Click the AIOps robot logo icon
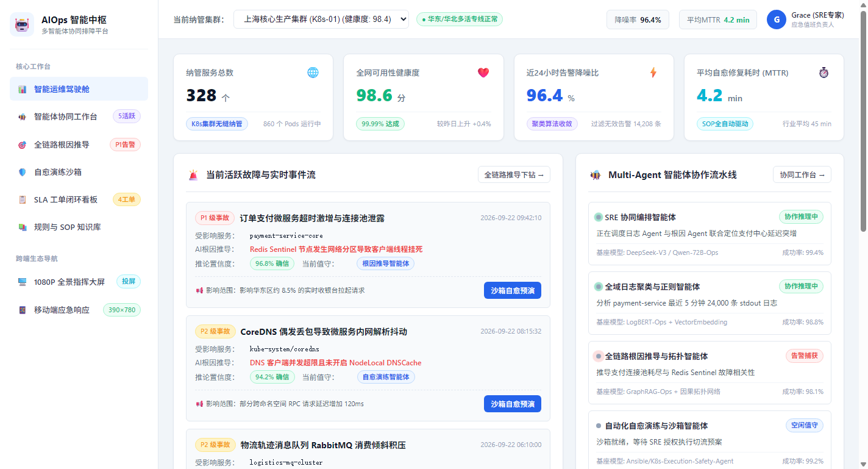868x469 pixels. (x=22, y=25)
